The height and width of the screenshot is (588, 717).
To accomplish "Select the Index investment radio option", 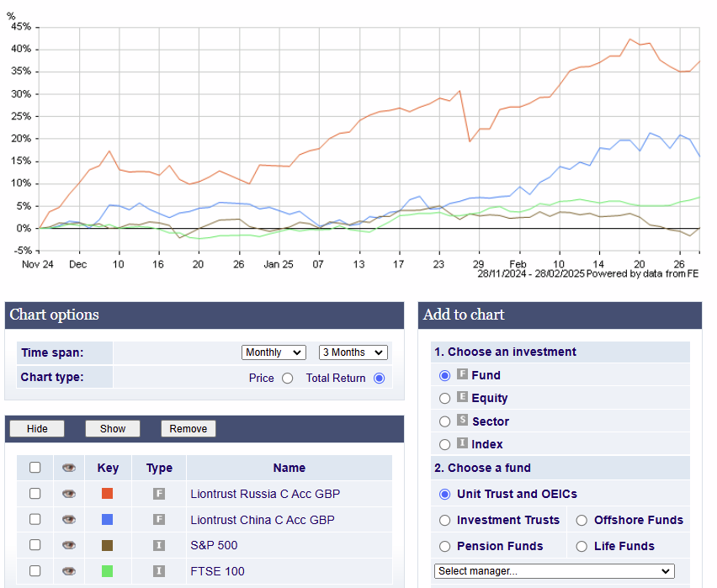I will [445, 444].
